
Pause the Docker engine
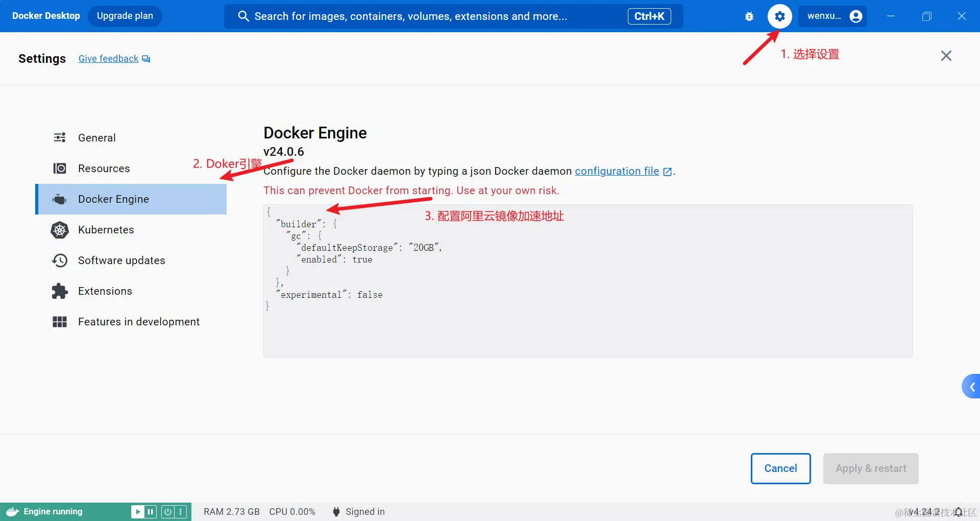(x=151, y=512)
